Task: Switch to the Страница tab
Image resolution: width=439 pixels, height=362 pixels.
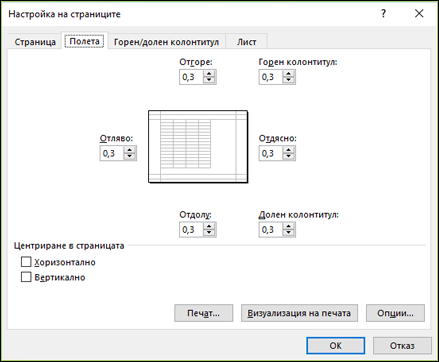Action: pyautogui.click(x=35, y=42)
